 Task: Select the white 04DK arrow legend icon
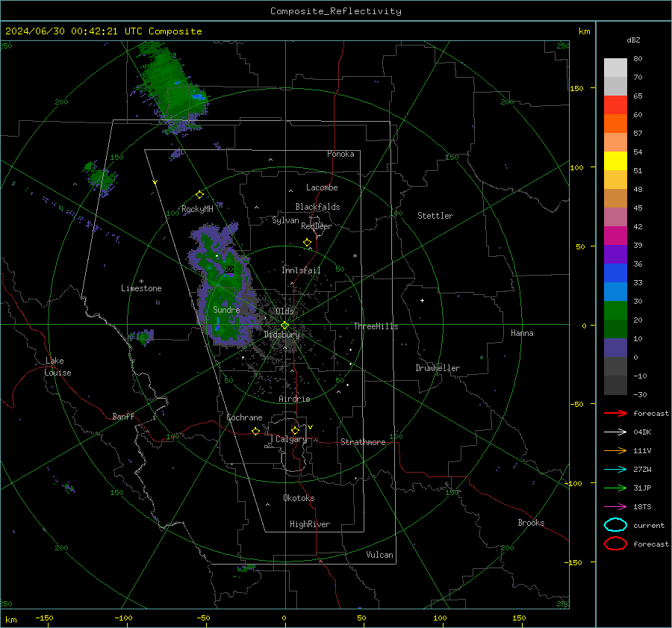pos(615,432)
